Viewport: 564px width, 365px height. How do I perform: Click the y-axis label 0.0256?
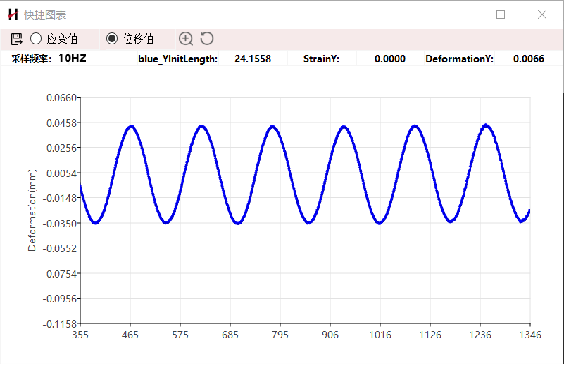point(62,148)
